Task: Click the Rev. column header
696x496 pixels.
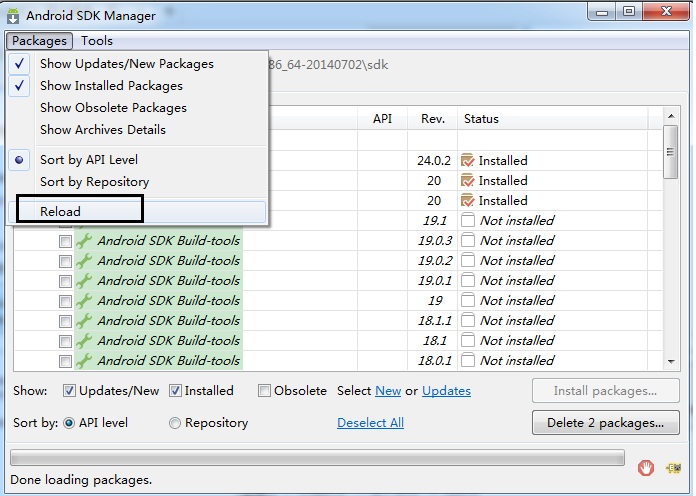Action: tap(432, 119)
